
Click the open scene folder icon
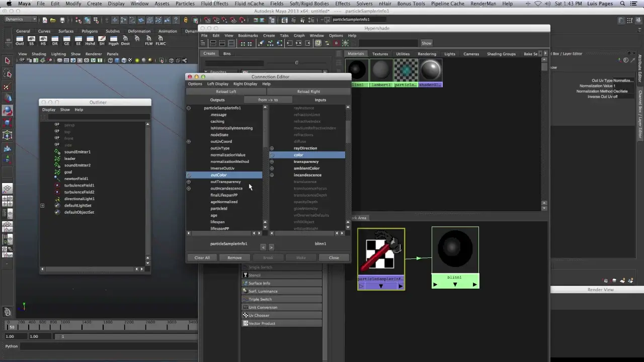(53, 20)
